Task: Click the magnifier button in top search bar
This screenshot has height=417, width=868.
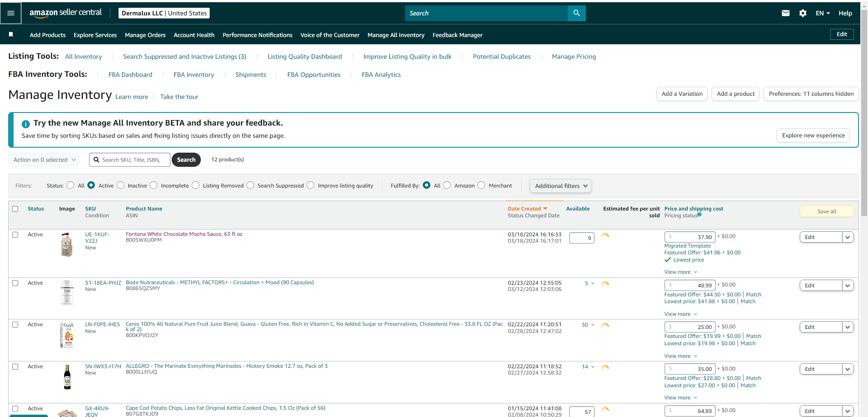Action: [x=576, y=13]
